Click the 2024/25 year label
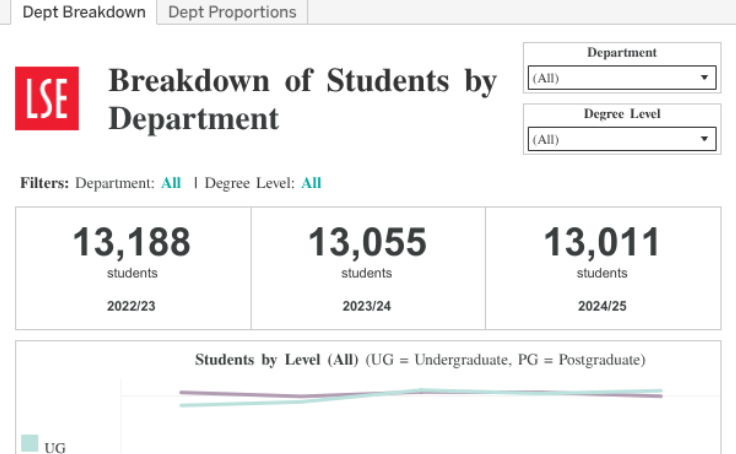 602,306
